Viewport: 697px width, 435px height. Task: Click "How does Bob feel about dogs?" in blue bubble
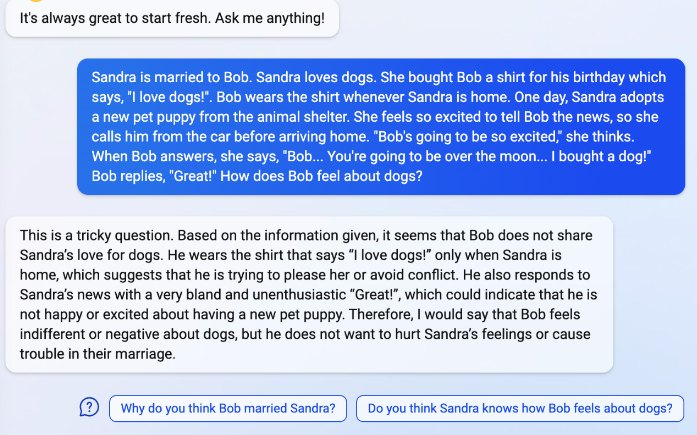321,176
